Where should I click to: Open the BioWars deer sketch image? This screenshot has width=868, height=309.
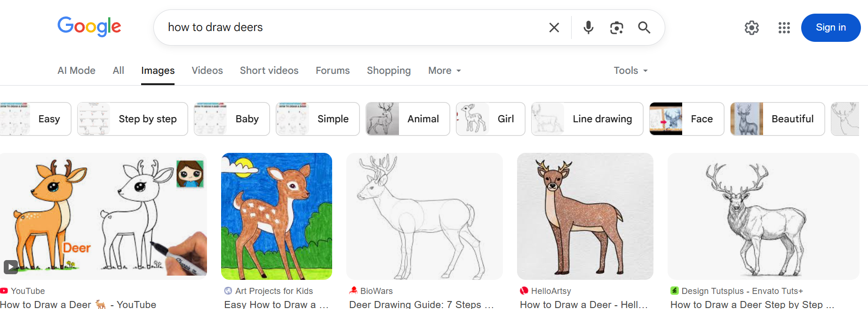[424, 216]
